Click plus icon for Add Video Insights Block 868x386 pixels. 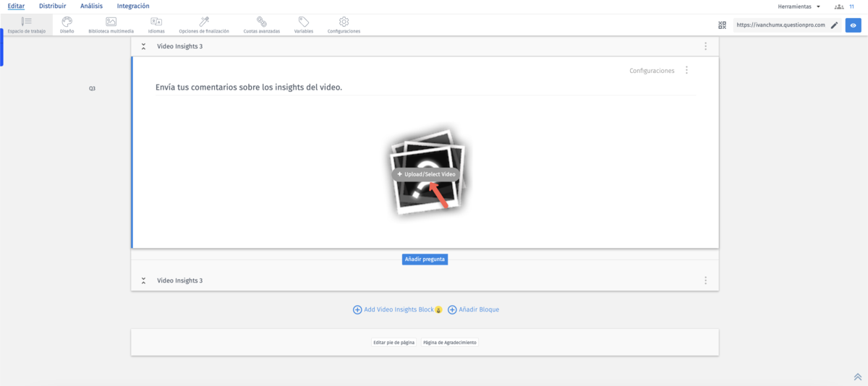pyautogui.click(x=357, y=309)
